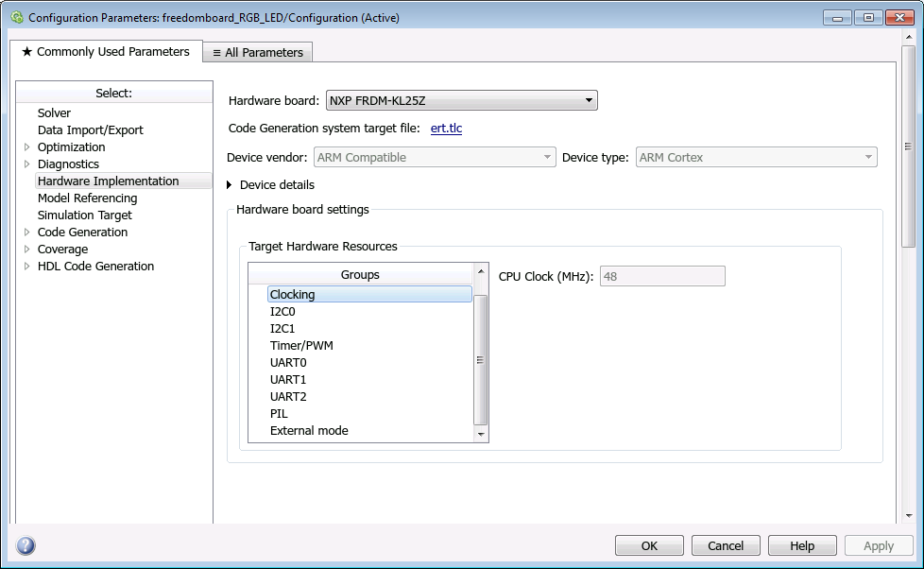924x569 pixels.
Task: Click the Help button
Action: [x=802, y=545]
